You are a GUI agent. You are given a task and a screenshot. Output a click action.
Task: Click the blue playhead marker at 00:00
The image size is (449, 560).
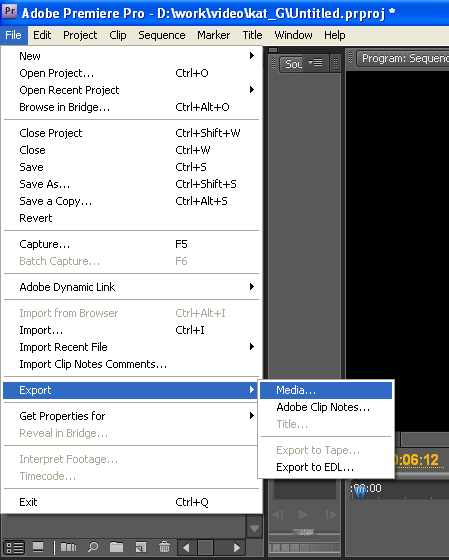point(361,491)
